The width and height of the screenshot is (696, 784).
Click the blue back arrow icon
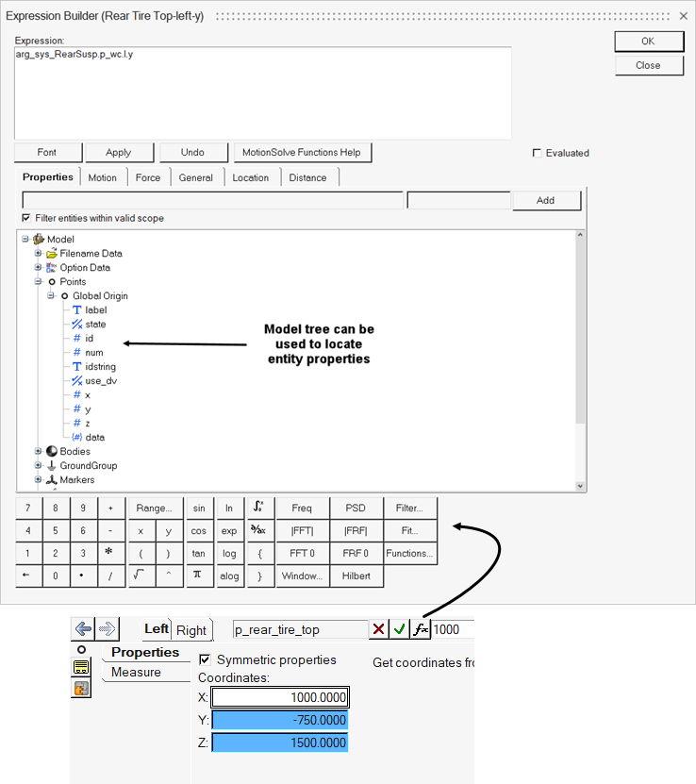tap(83, 629)
